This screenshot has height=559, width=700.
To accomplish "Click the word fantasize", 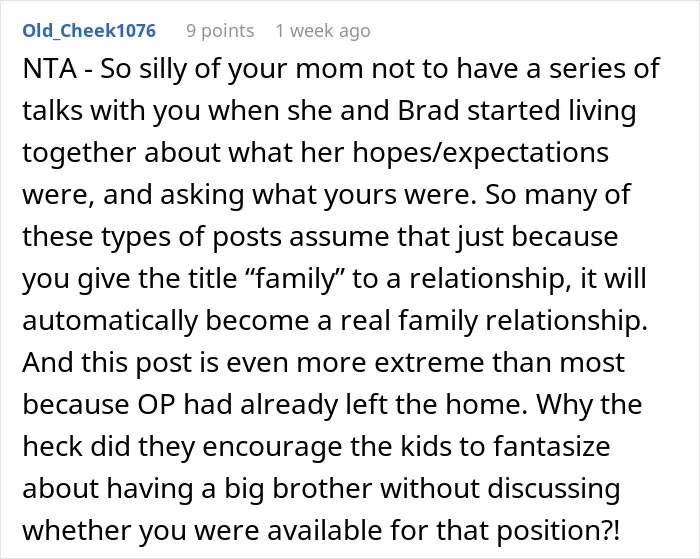I will click(x=551, y=446).
